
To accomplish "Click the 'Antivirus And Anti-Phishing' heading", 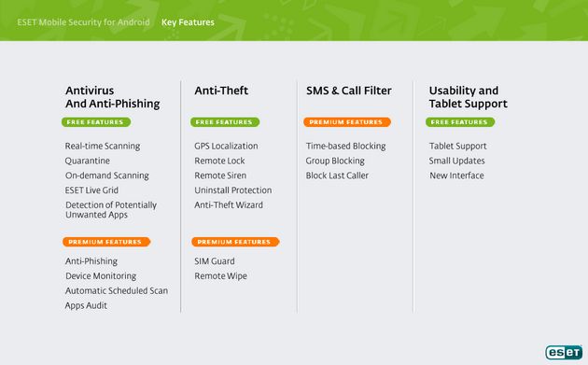I will coord(113,97).
